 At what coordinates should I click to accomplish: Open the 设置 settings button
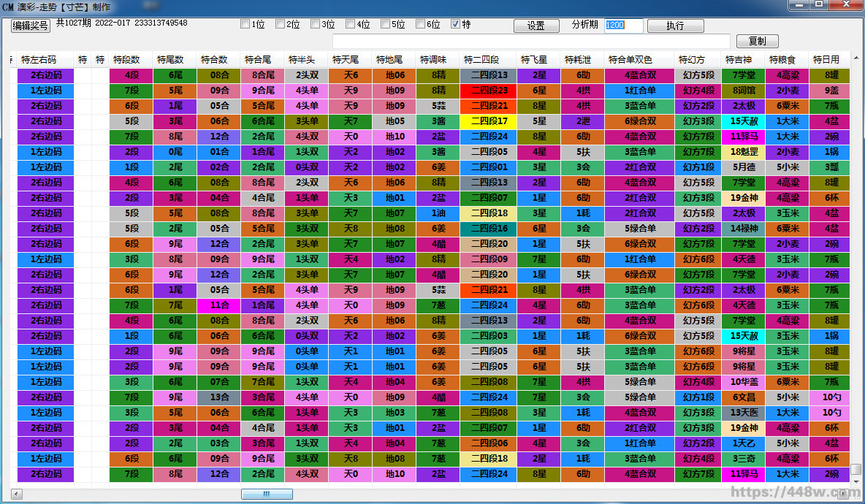coord(536,26)
